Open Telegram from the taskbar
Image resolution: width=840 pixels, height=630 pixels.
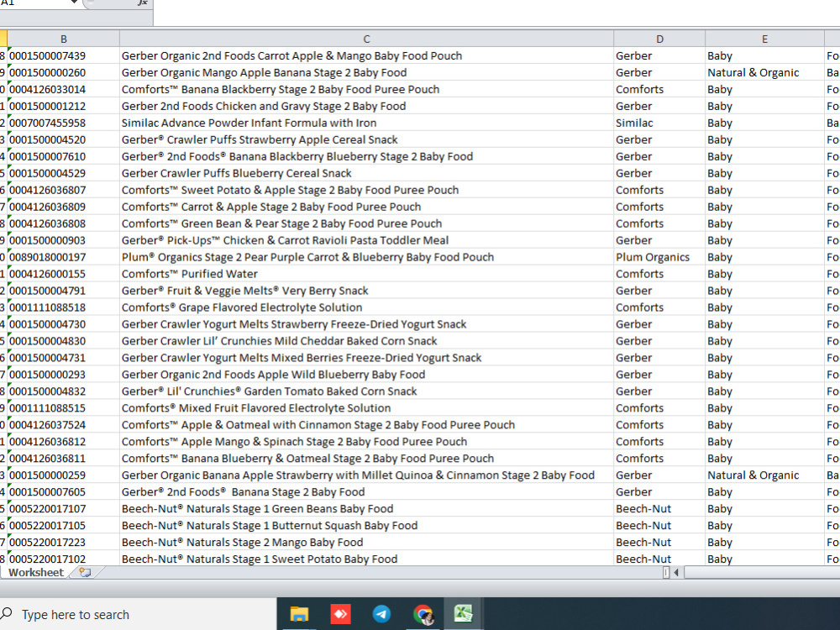tap(381, 614)
